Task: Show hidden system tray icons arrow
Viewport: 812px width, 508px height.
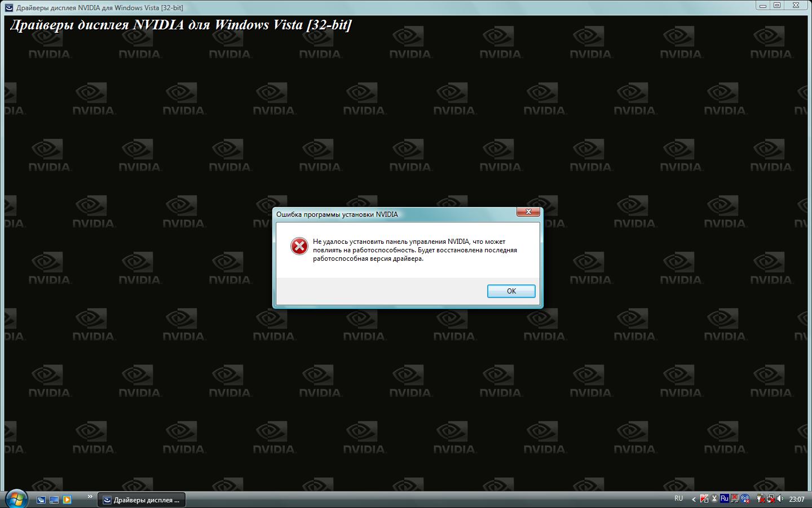Action: 694,500
